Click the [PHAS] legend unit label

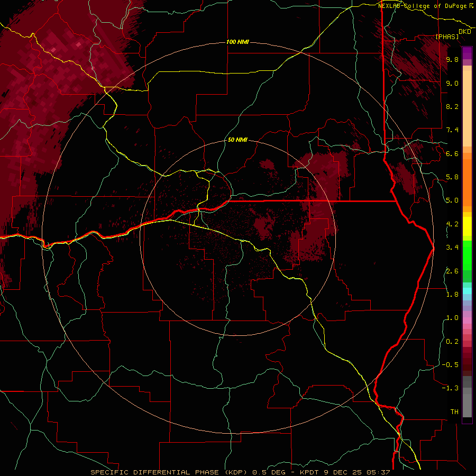(447, 36)
